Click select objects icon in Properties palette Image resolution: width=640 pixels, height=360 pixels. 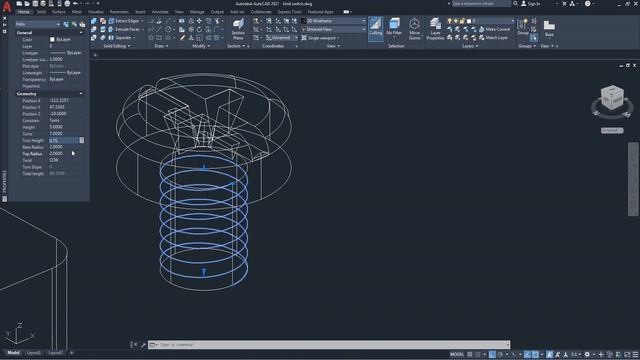[x=74, y=24]
